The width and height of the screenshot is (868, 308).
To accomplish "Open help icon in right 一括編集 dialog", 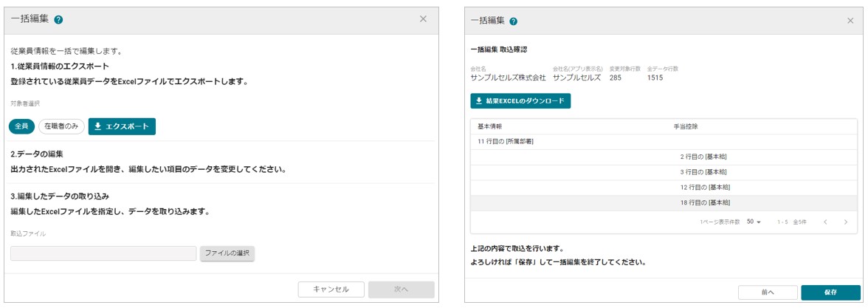I will [x=513, y=21].
